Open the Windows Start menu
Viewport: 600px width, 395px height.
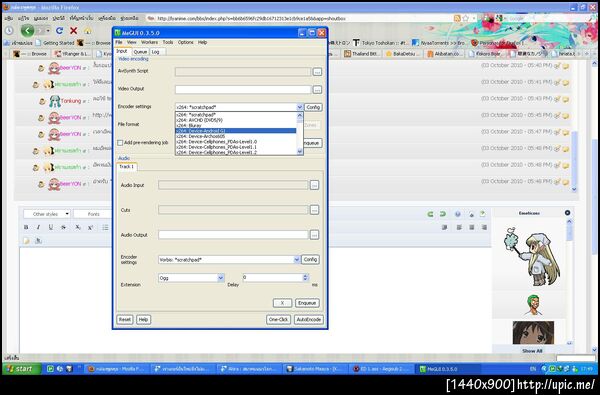point(22,369)
